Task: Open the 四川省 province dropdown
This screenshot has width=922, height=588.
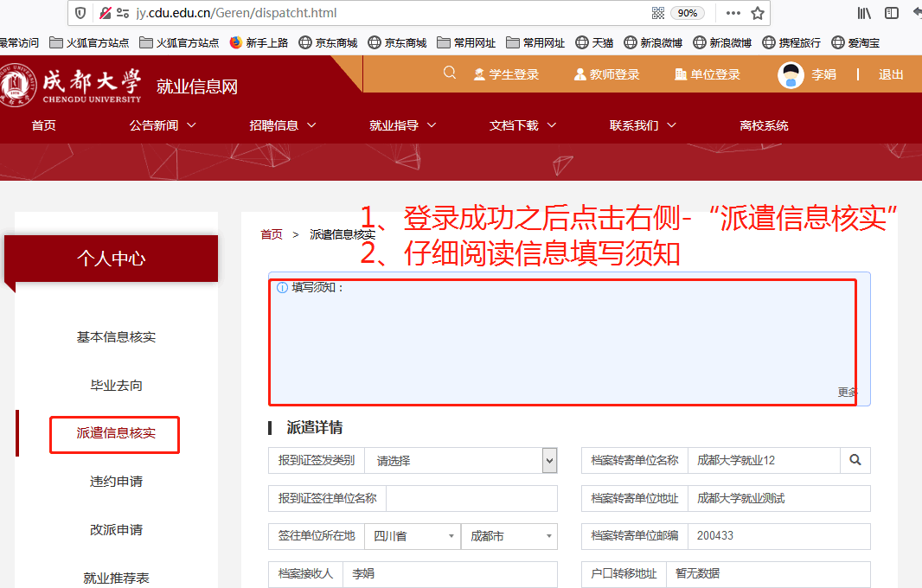Action: point(413,536)
